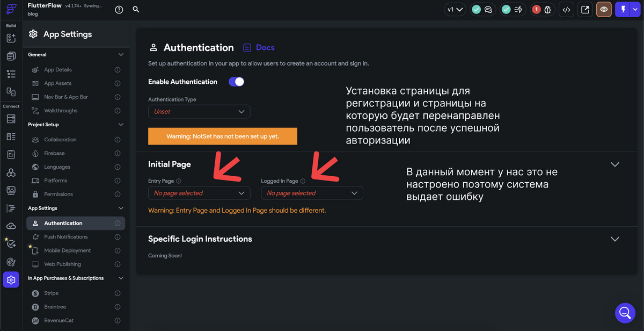The height and width of the screenshot is (331, 644).
Task: Collapse the General section
Action: click(x=121, y=55)
